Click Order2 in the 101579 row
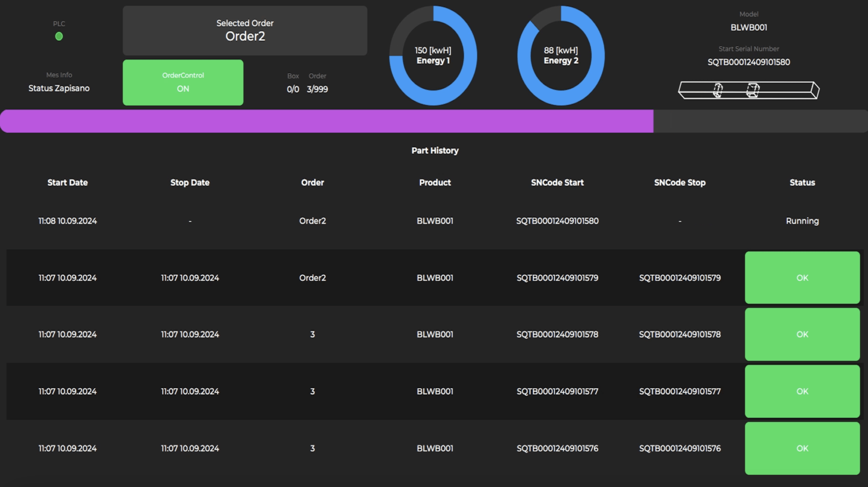The height and width of the screenshot is (487, 868). [312, 278]
